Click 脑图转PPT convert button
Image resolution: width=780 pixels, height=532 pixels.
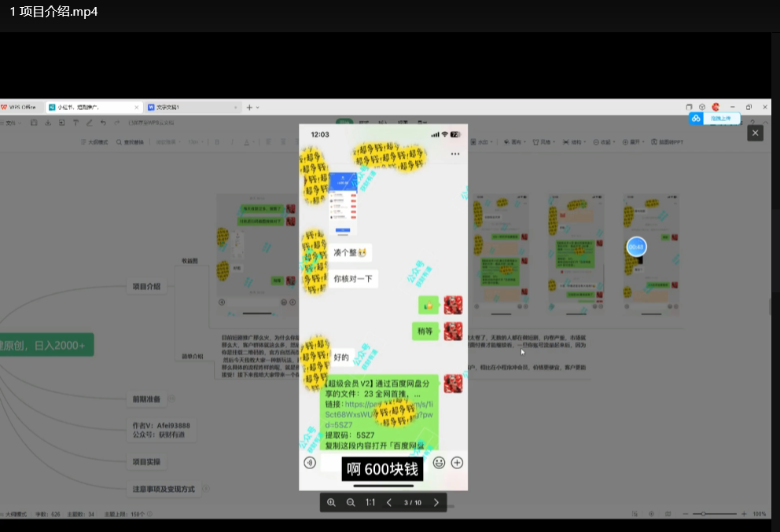[668, 142]
